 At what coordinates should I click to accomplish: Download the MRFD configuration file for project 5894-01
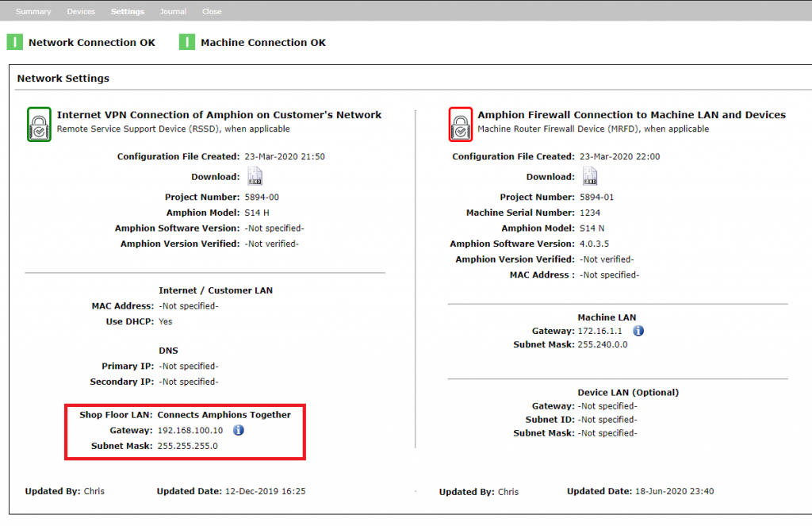[590, 176]
